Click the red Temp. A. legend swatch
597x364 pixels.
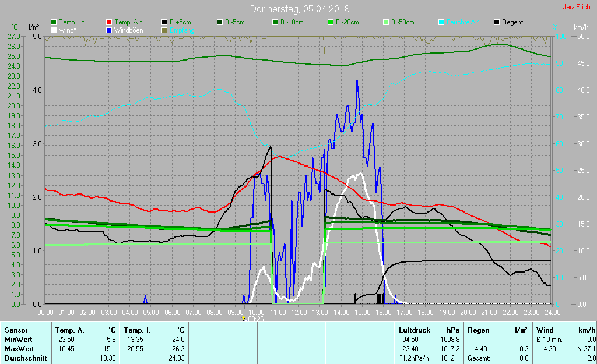(x=110, y=22)
